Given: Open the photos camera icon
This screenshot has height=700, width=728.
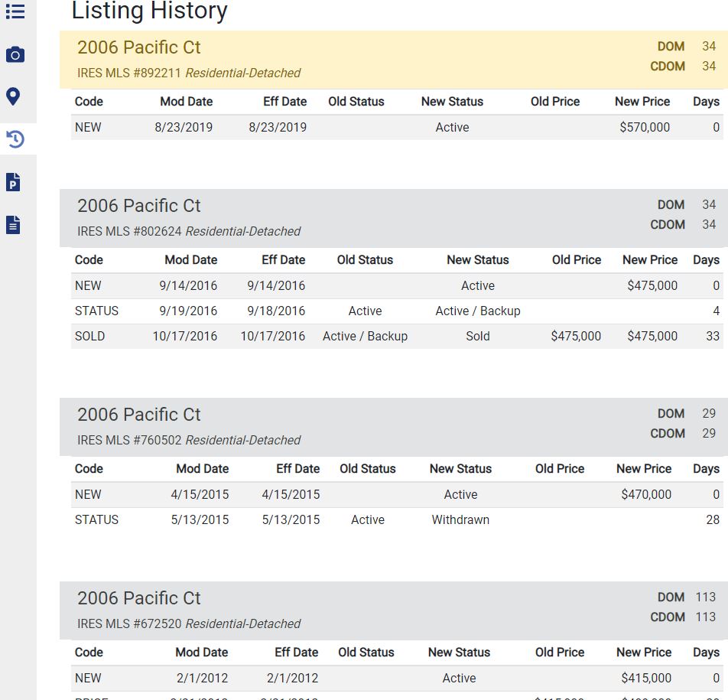Looking at the screenshot, I should (x=15, y=55).
